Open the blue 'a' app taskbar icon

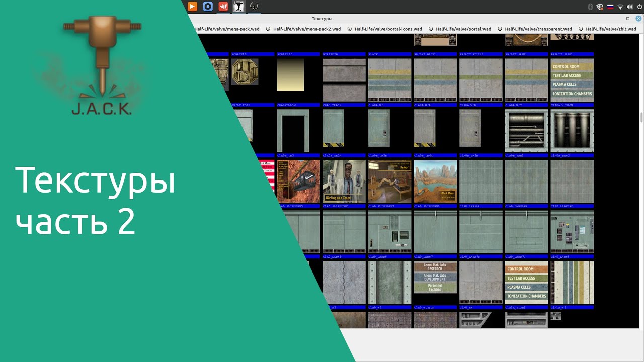[208, 7]
